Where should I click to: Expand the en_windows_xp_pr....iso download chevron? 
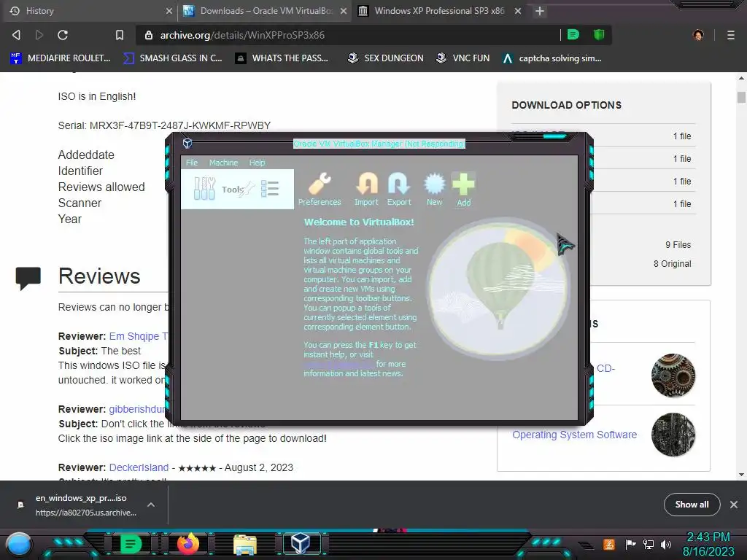coord(150,505)
